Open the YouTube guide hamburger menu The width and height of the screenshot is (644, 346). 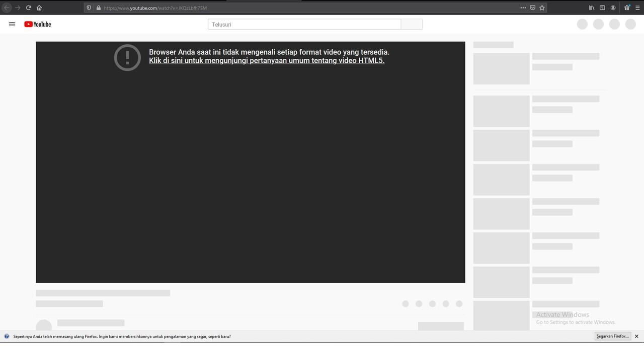click(12, 24)
